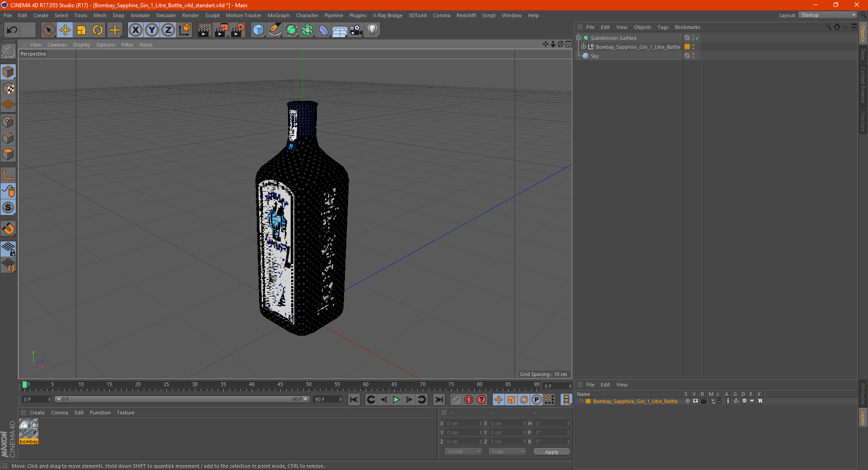This screenshot has height=470, width=868.
Task: Click the orange layer swatch in Object Manager
Action: [x=687, y=47]
